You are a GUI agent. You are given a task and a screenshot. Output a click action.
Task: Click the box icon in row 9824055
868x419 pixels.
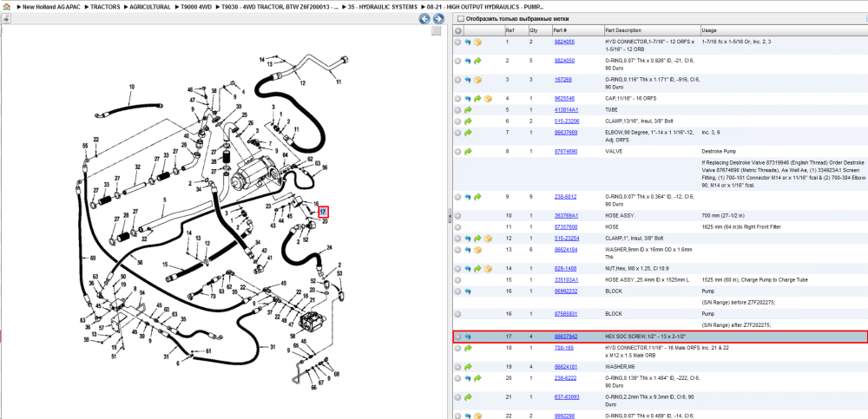coord(477,42)
